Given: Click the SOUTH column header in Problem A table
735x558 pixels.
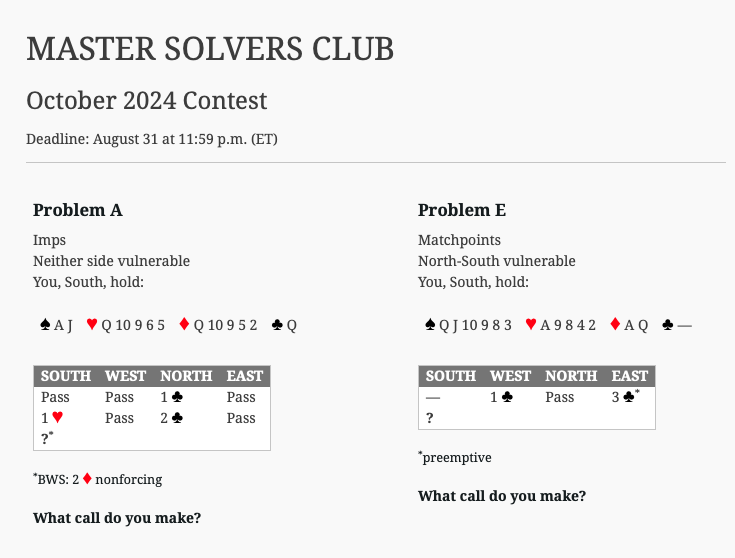Looking at the screenshot, I should click(x=66, y=376).
